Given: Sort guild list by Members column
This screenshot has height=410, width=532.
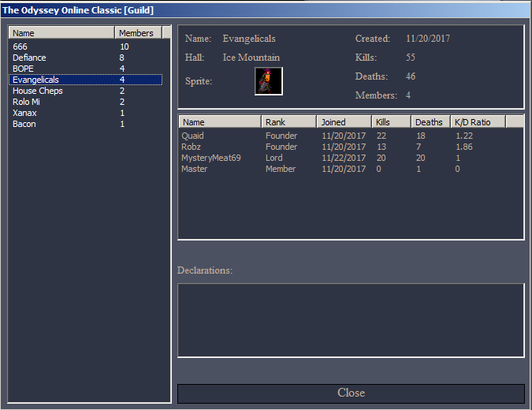Looking at the screenshot, I should pos(139,33).
